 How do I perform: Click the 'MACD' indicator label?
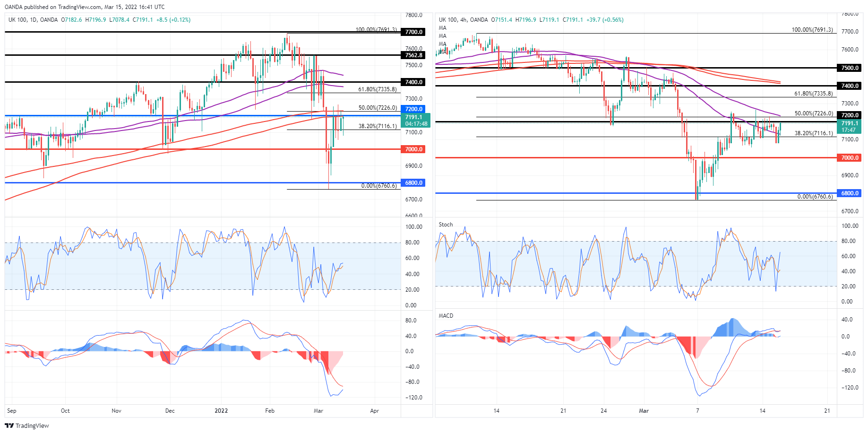446,316
